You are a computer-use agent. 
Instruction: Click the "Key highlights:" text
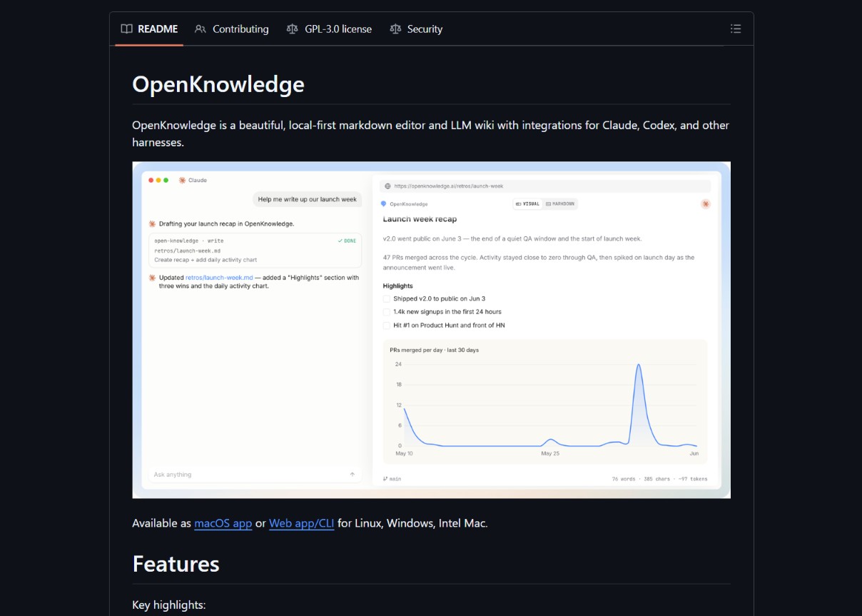pyautogui.click(x=169, y=605)
